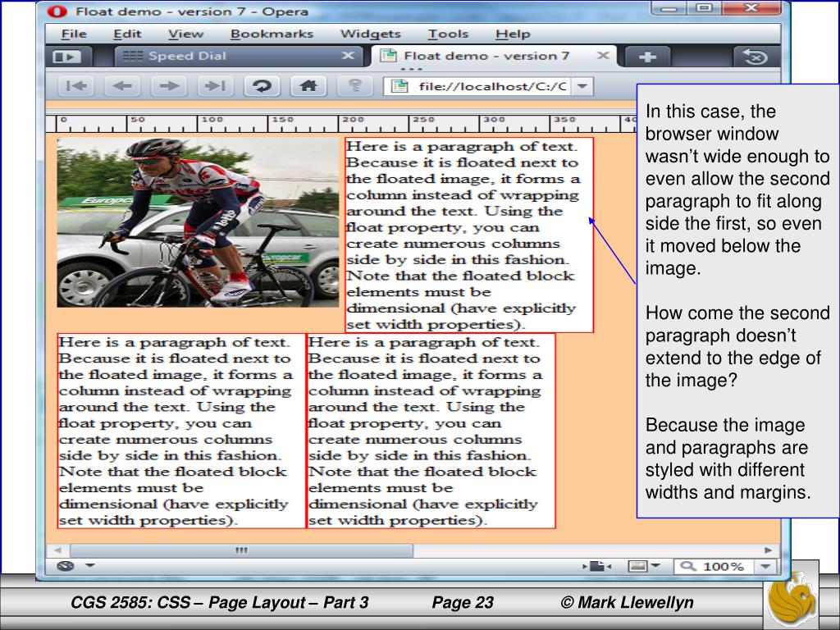Click the scrollbar left arrow
The height and width of the screenshot is (630, 840).
tap(58, 550)
